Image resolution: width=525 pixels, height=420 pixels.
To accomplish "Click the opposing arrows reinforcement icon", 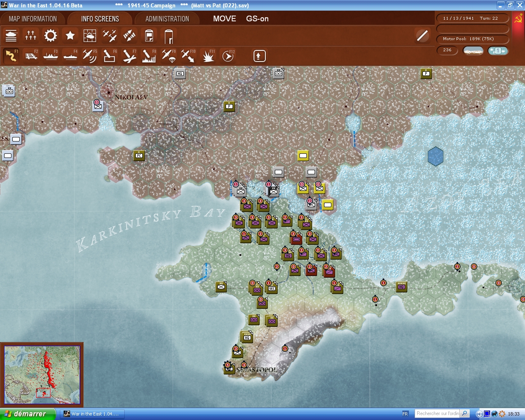I will pyautogui.click(x=129, y=36).
